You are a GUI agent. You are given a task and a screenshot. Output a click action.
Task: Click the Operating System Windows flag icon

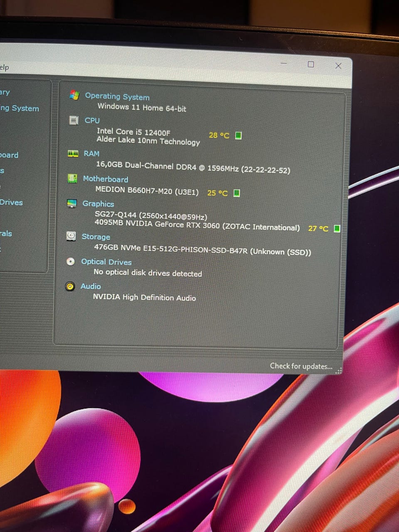tap(74, 95)
